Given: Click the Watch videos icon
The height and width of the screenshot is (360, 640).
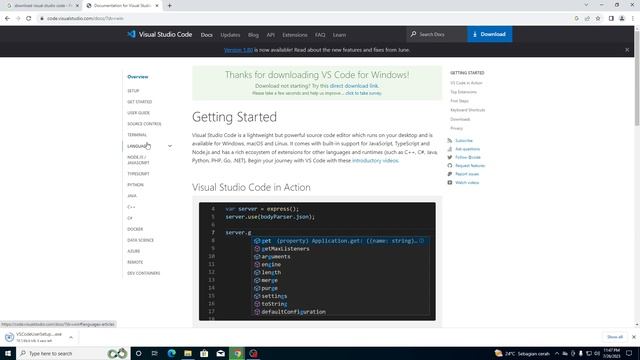Looking at the screenshot, I should pos(450,182).
